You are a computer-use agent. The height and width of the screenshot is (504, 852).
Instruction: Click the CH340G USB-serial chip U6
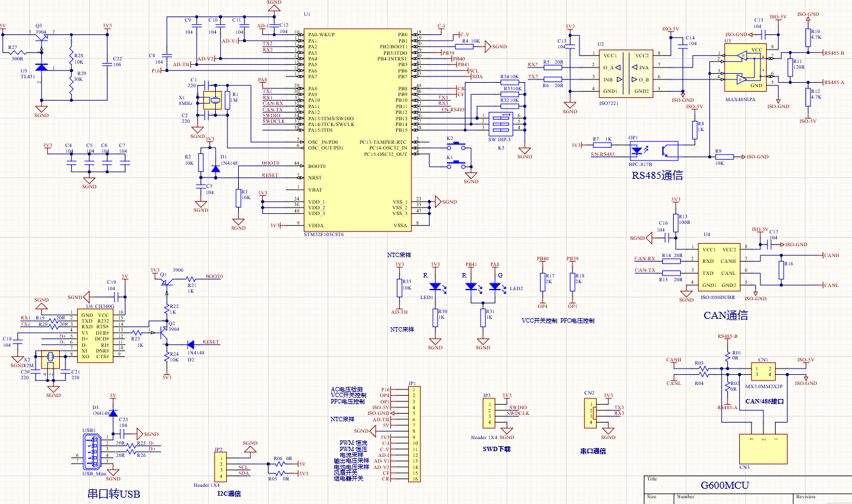coord(96,337)
